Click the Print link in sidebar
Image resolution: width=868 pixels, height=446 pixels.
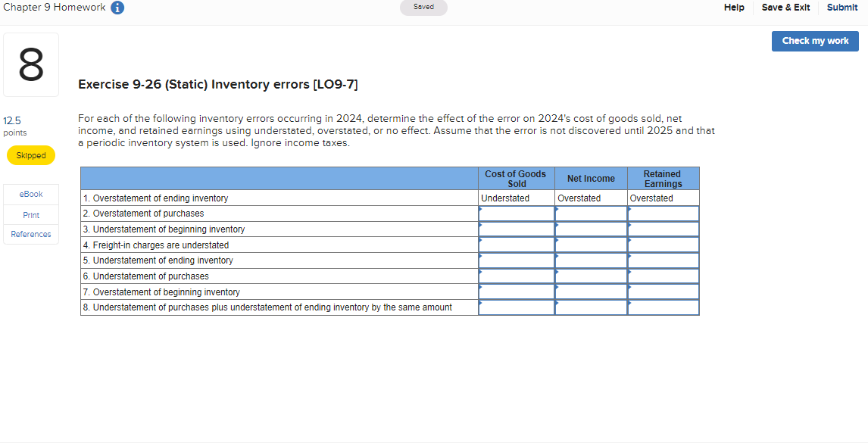30,214
